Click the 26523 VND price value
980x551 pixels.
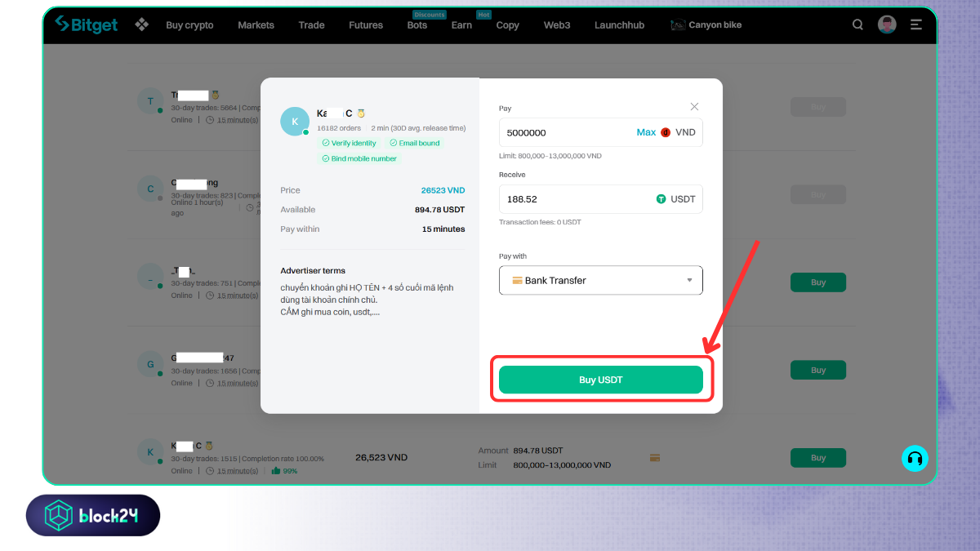pyautogui.click(x=443, y=190)
